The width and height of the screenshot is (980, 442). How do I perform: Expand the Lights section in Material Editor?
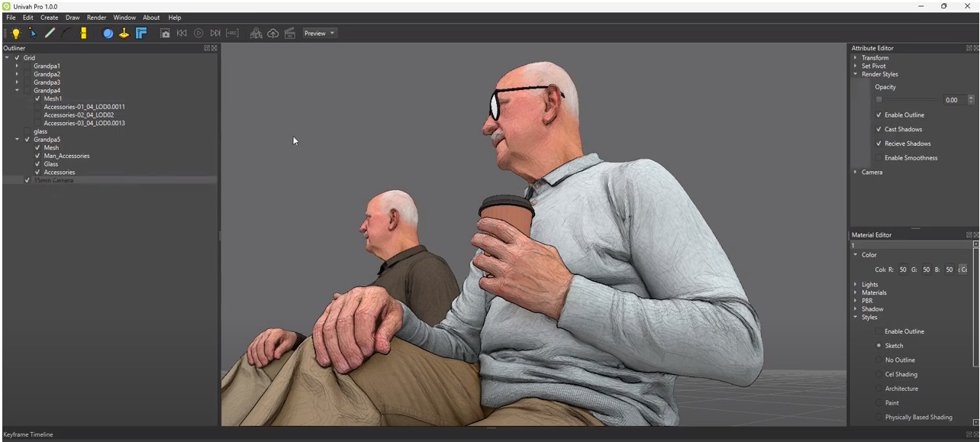pyautogui.click(x=856, y=285)
